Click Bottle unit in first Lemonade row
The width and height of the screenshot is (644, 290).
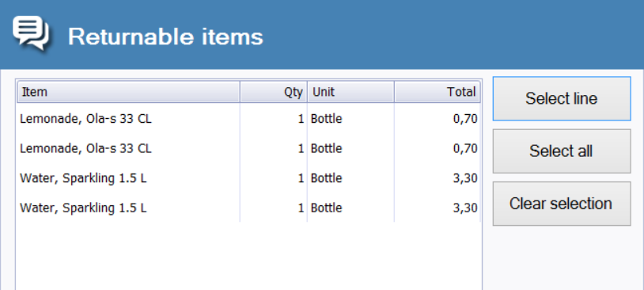coord(326,119)
